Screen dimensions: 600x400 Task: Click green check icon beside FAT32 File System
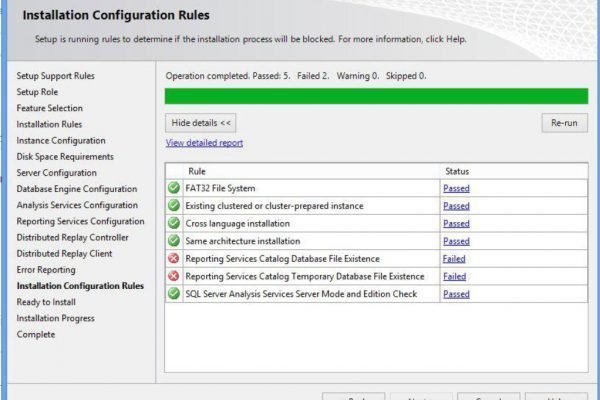click(x=174, y=188)
